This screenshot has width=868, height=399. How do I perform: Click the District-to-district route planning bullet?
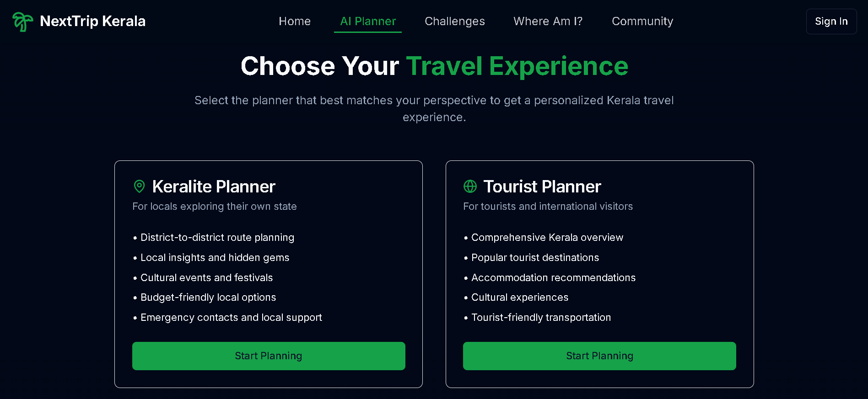point(217,237)
